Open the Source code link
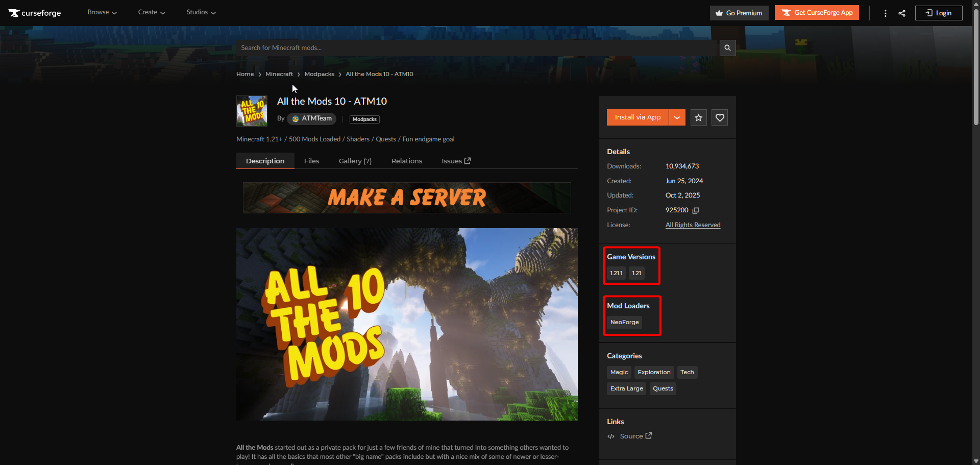 635,436
